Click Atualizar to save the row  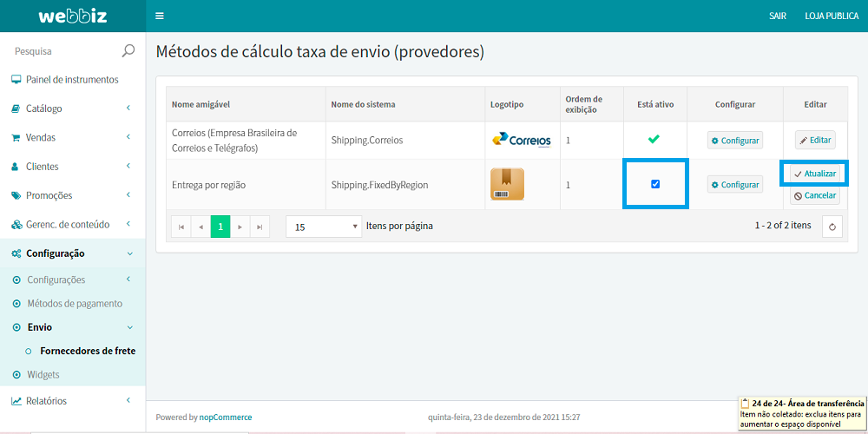click(x=814, y=174)
